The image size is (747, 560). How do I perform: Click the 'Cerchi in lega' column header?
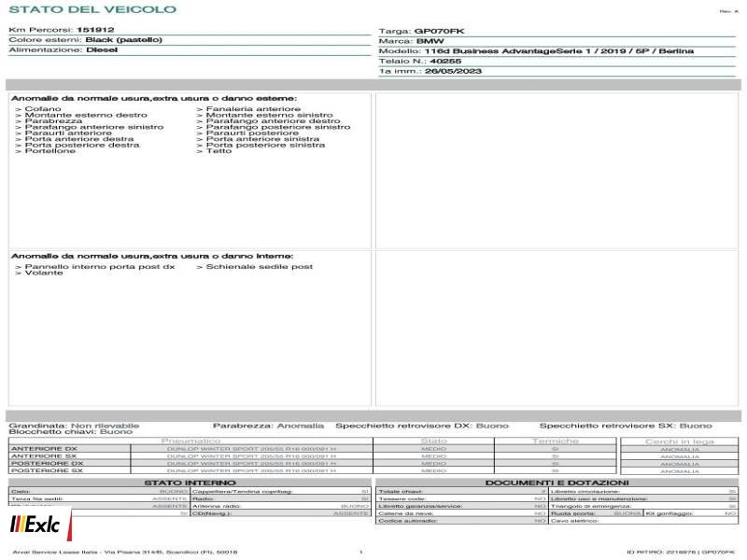click(x=680, y=441)
